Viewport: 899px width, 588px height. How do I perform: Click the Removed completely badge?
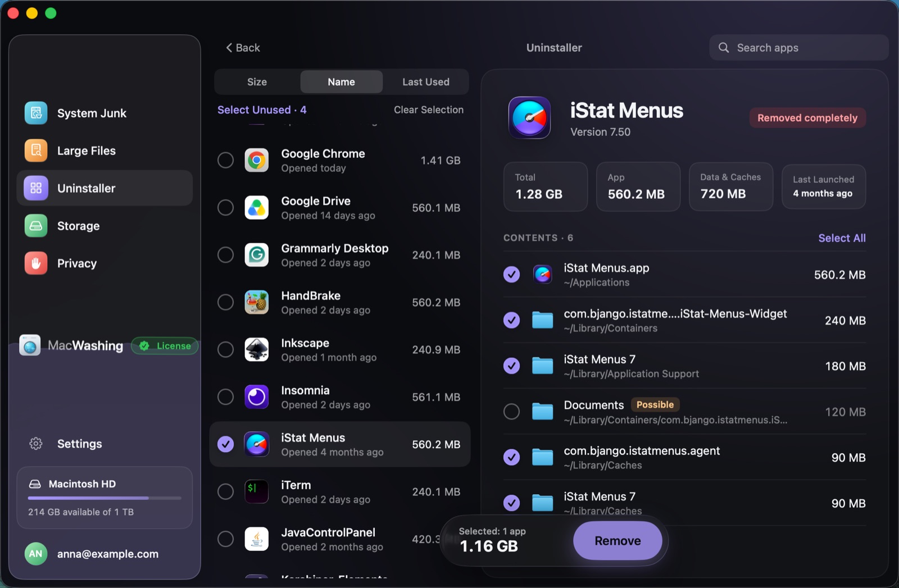tap(807, 118)
